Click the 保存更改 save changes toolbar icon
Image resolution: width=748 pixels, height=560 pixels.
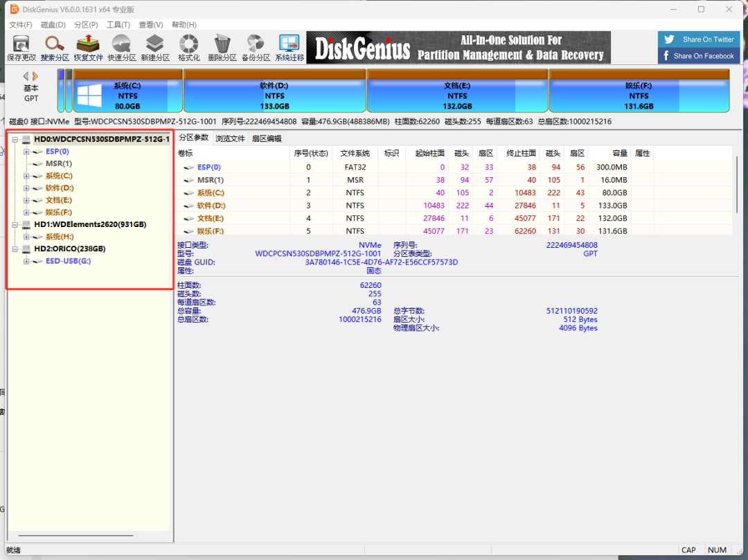[21, 48]
